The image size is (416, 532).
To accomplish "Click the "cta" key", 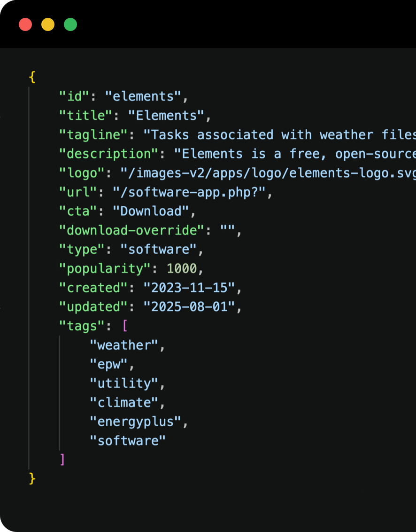I will (x=78, y=211).
